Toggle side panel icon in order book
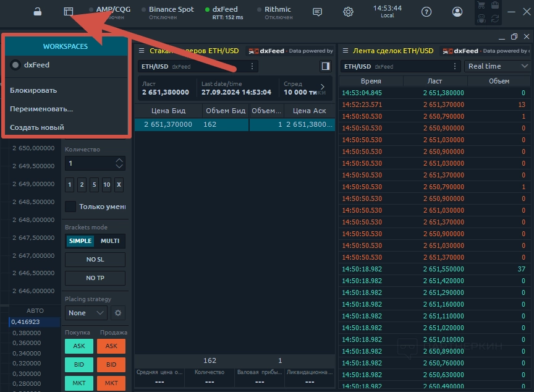 pyautogui.click(x=326, y=66)
